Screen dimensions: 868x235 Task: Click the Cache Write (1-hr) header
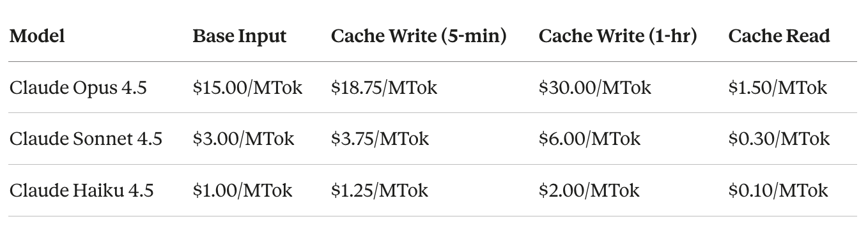pyautogui.click(x=617, y=37)
